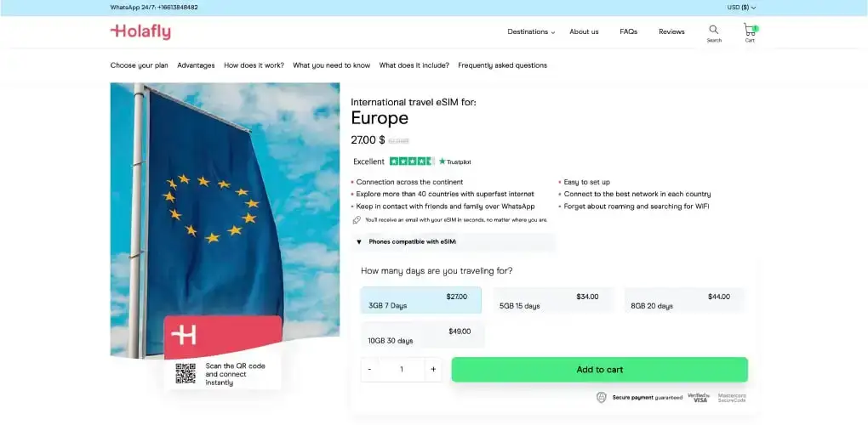Pick the 10GB 30 days plan

pos(422,336)
